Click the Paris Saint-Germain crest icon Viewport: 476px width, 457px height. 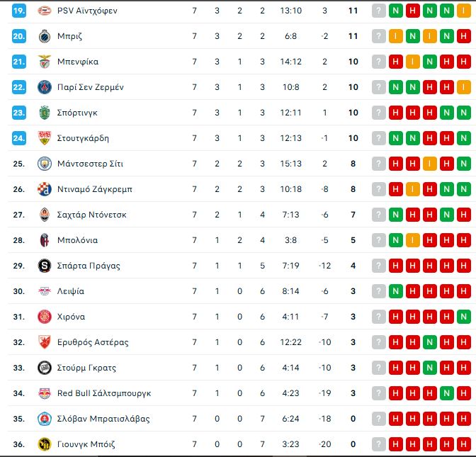[x=45, y=87]
